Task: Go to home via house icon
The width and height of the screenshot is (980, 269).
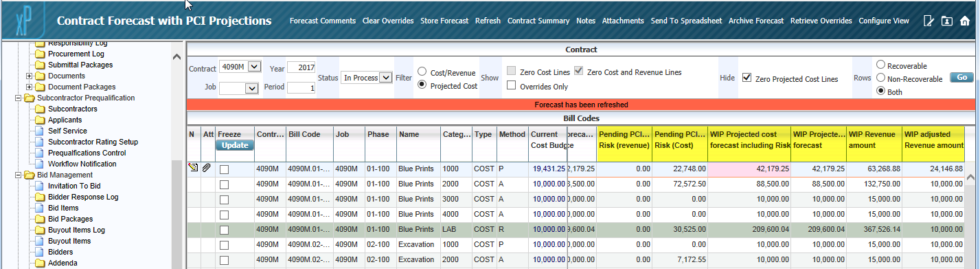Action: point(965,21)
